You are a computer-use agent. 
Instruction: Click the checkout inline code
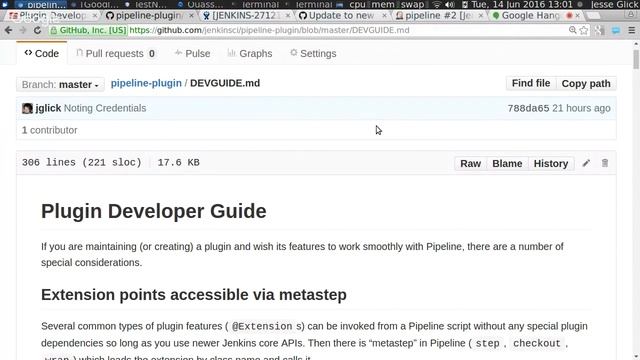tap(537, 343)
